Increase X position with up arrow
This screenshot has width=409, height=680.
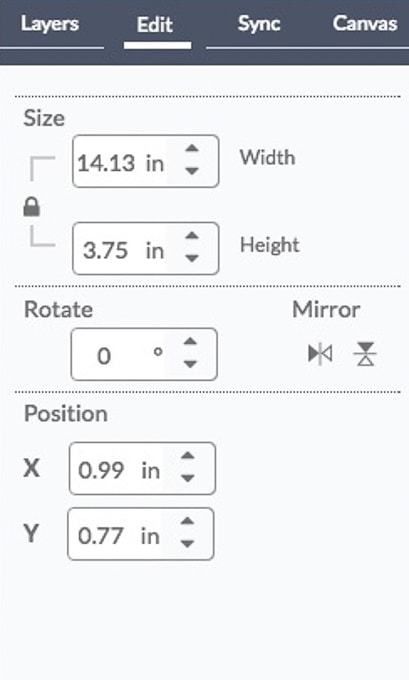[188, 456]
